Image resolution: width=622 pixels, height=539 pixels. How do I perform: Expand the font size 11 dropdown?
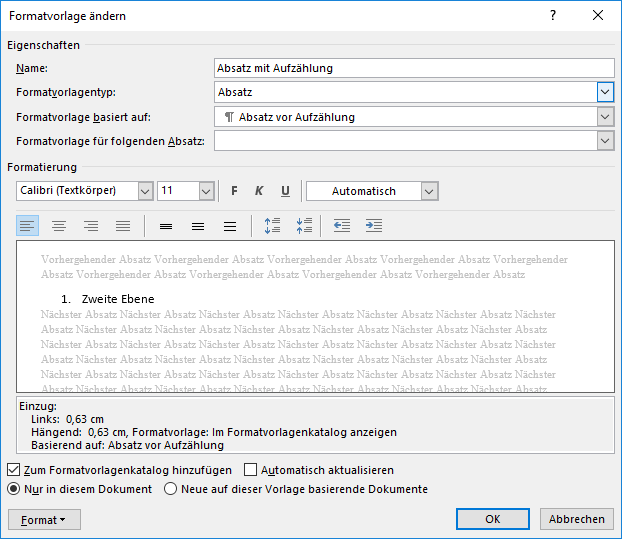coord(206,191)
